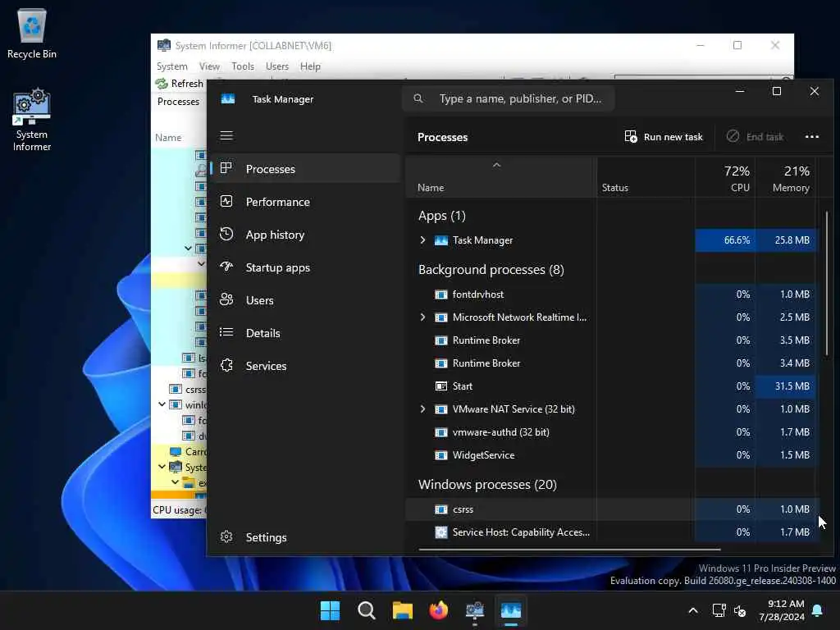Show hidden system tray icons
This screenshot has width=840, height=630.
pyautogui.click(x=692, y=610)
